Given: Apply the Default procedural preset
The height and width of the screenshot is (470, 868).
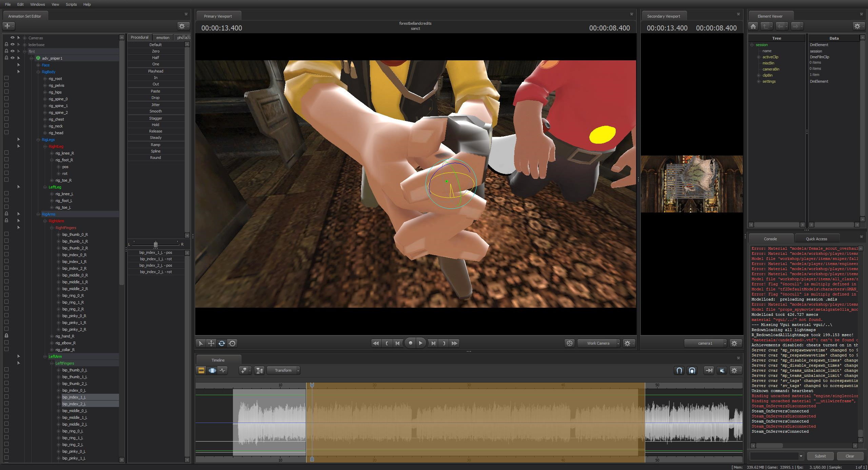Looking at the screenshot, I should 156,45.
